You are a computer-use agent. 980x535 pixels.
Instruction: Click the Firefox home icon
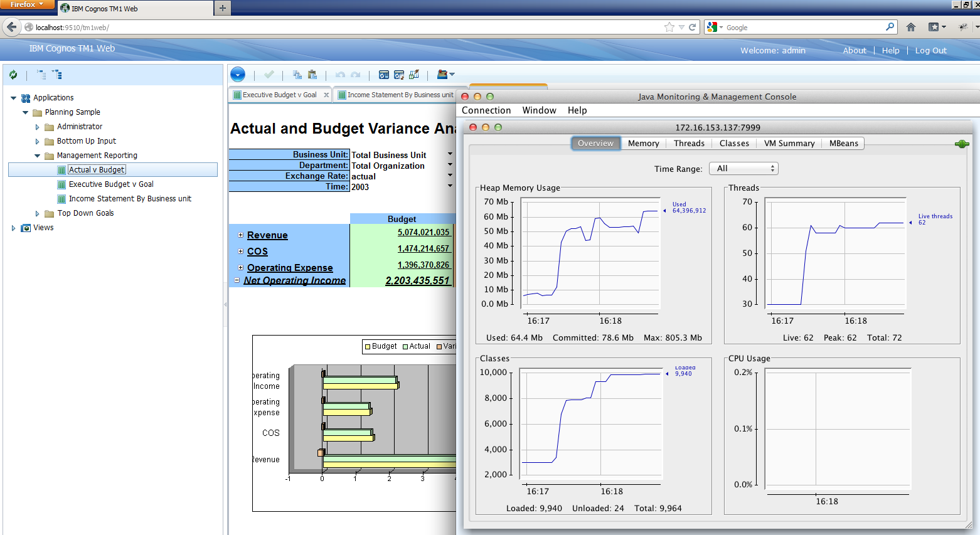(911, 27)
